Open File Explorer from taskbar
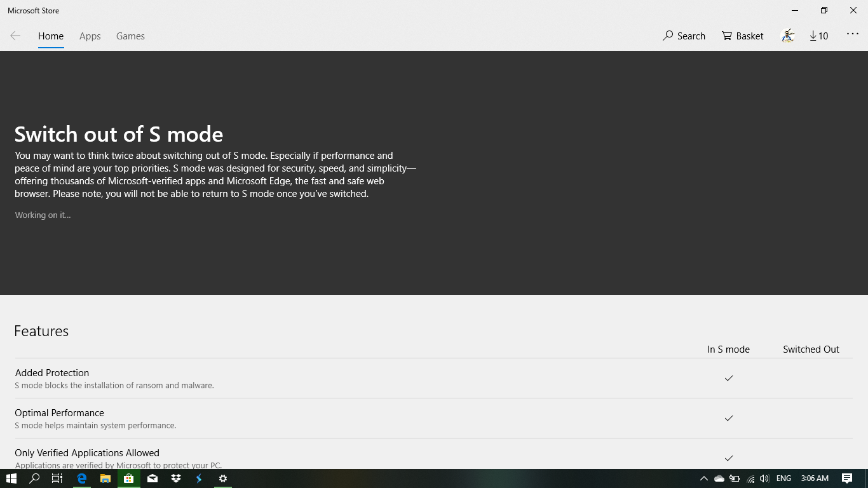The height and width of the screenshot is (488, 868). [x=105, y=478]
